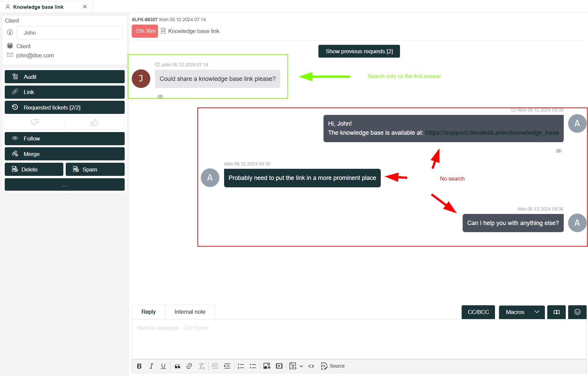Click the user icon in the ticket tab
The image size is (588, 376).
(x=8, y=7)
